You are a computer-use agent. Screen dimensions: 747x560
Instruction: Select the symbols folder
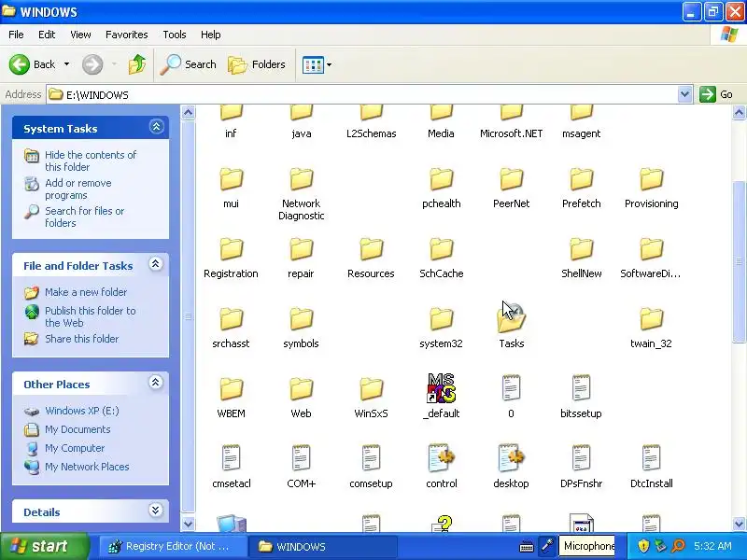pos(301,319)
